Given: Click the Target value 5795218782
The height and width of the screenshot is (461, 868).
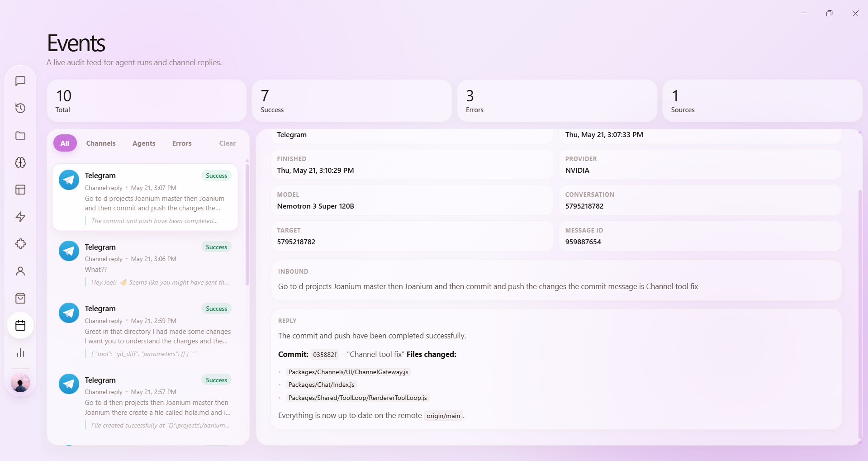Looking at the screenshot, I should tap(296, 242).
